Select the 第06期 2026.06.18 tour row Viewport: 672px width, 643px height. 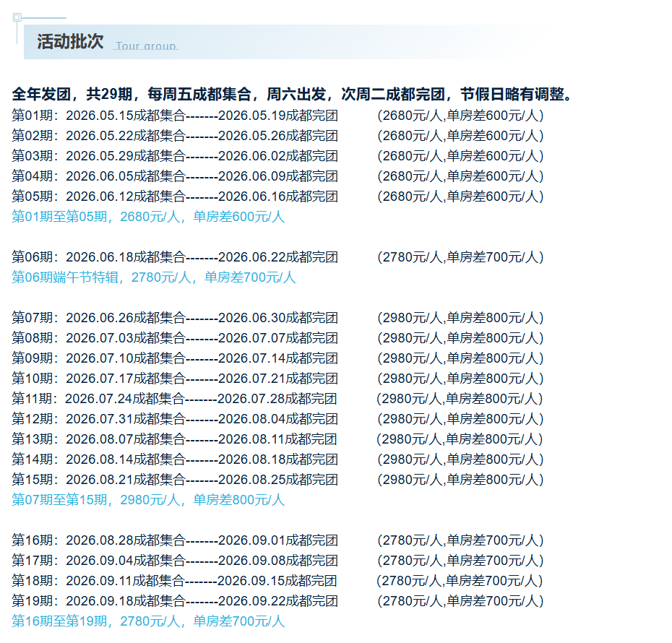(x=277, y=257)
